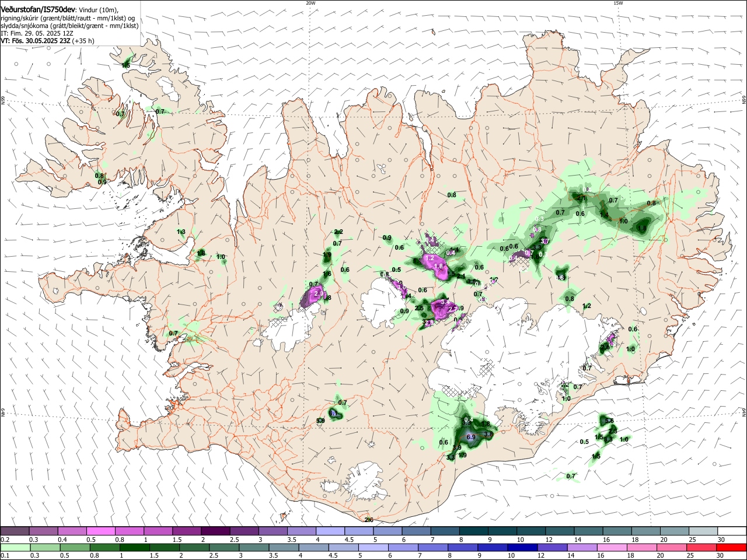Click the '12' label under the top legend row
Image resolution: width=747 pixels, height=560 pixels.
pyautogui.click(x=549, y=540)
